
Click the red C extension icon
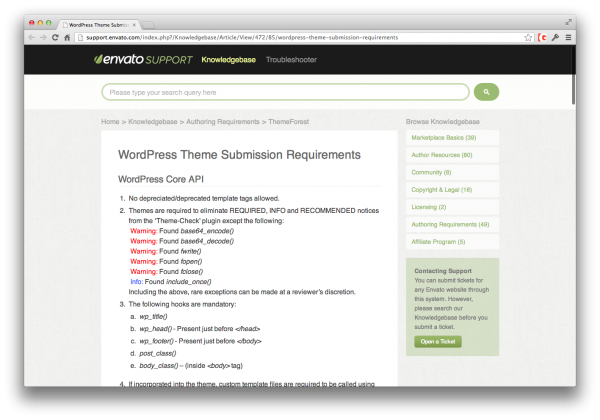tap(542, 37)
